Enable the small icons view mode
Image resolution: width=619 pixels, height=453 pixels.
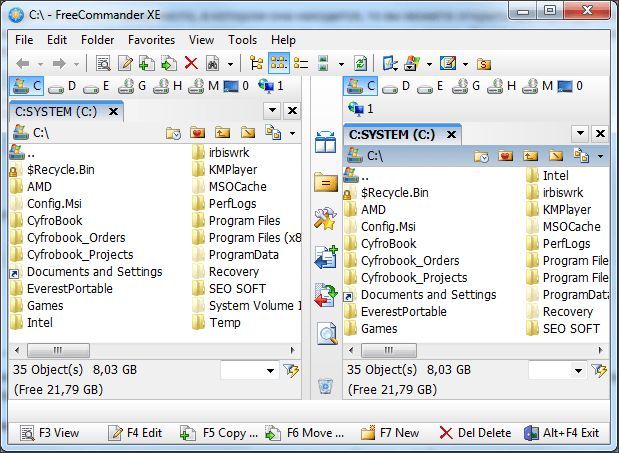[x=279, y=63]
